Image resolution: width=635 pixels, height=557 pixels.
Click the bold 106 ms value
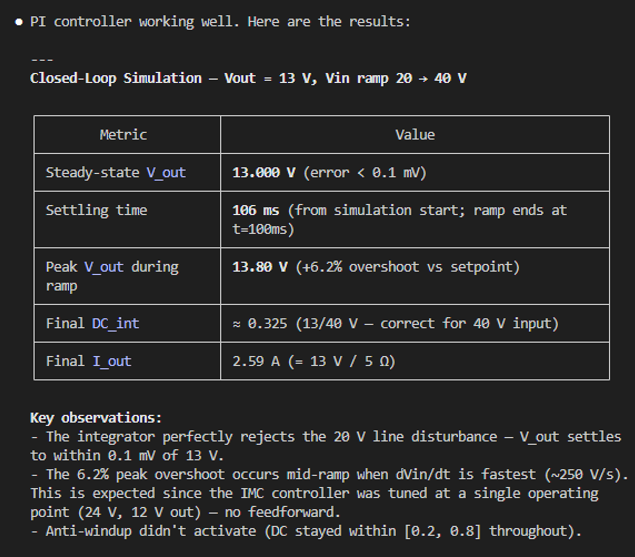(x=254, y=210)
